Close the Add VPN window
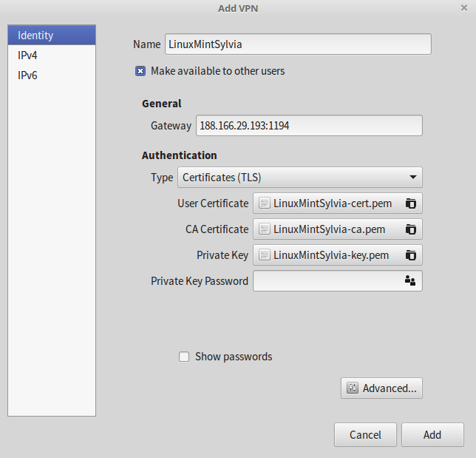This screenshot has width=476, height=458. tap(463, 7)
